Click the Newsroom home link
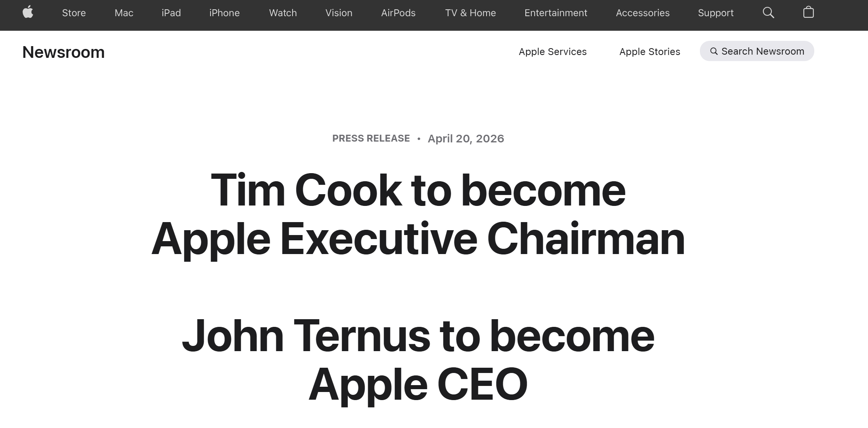 click(x=63, y=51)
